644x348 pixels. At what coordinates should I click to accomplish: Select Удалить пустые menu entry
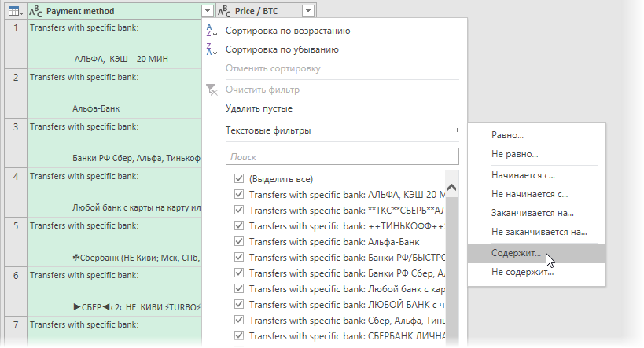coord(259,108)
